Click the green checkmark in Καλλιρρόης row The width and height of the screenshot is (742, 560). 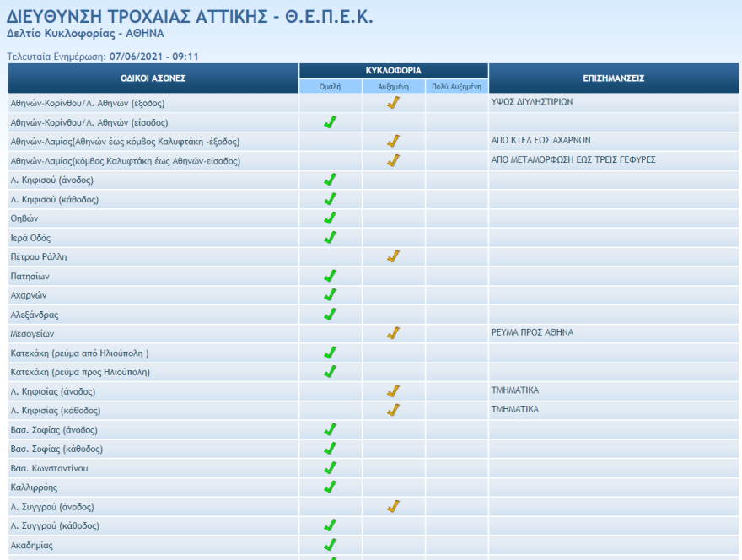tap(331, 487)
